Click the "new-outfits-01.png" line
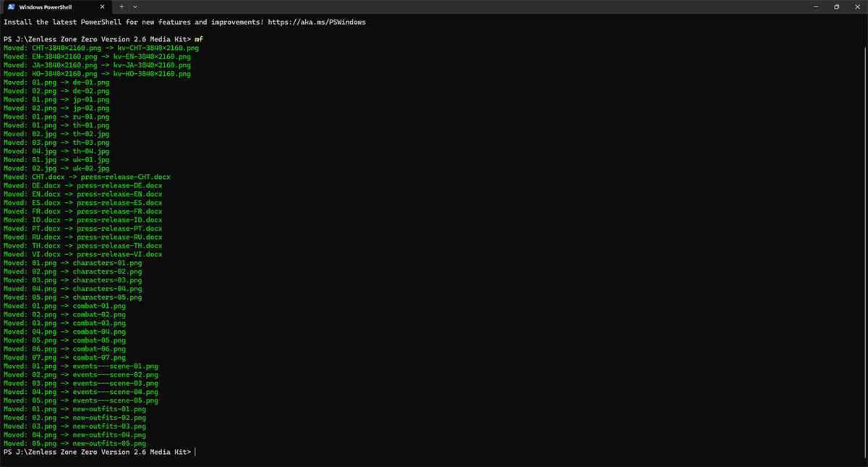868x467 pixels. [x=75, y=409]
